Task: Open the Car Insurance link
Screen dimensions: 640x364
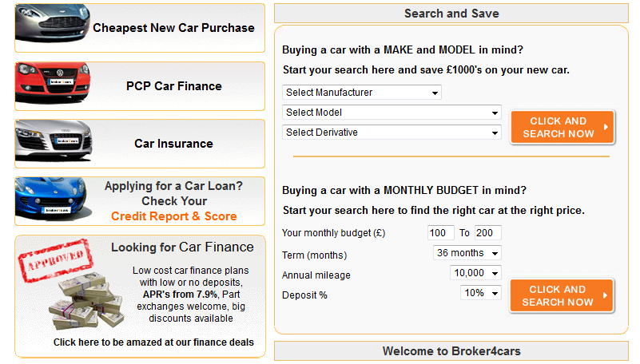Action: pyautogui.click(x=173, y=144)
